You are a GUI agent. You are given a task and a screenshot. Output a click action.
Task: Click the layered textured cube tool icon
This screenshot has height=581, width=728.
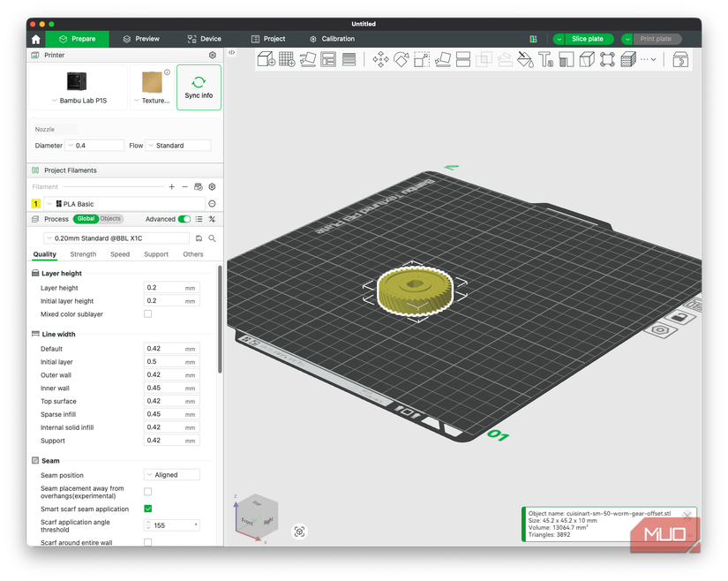(627, 59)
